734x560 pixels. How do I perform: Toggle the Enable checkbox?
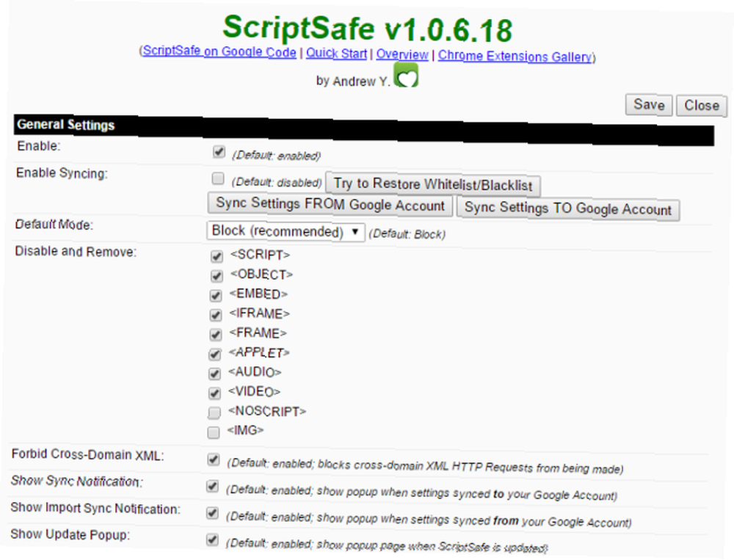[x=219, y=152]
